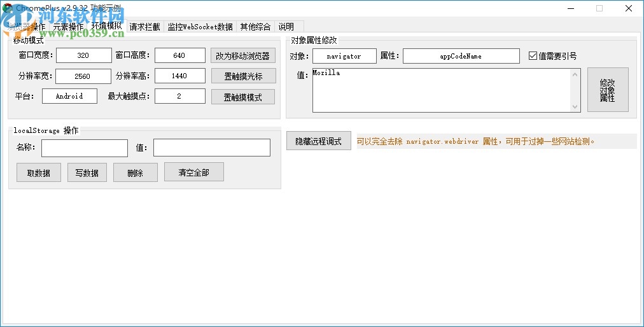644x327 pixels.
Task: Maximize the ChromePlus window
Action: point(599,8)
